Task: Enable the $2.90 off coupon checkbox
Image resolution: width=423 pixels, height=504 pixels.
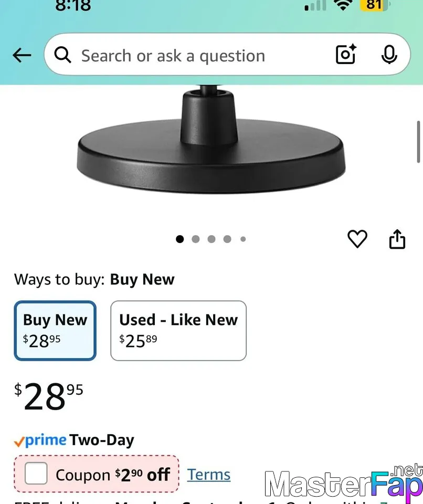Action: pyautogui.click(x=36, y=474)
